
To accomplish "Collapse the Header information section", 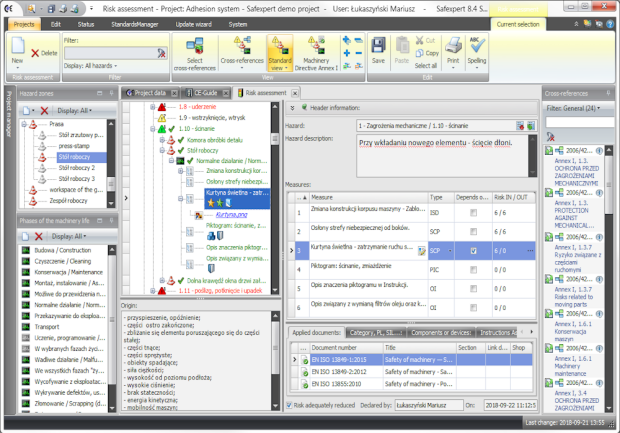I will coord(292,106).
